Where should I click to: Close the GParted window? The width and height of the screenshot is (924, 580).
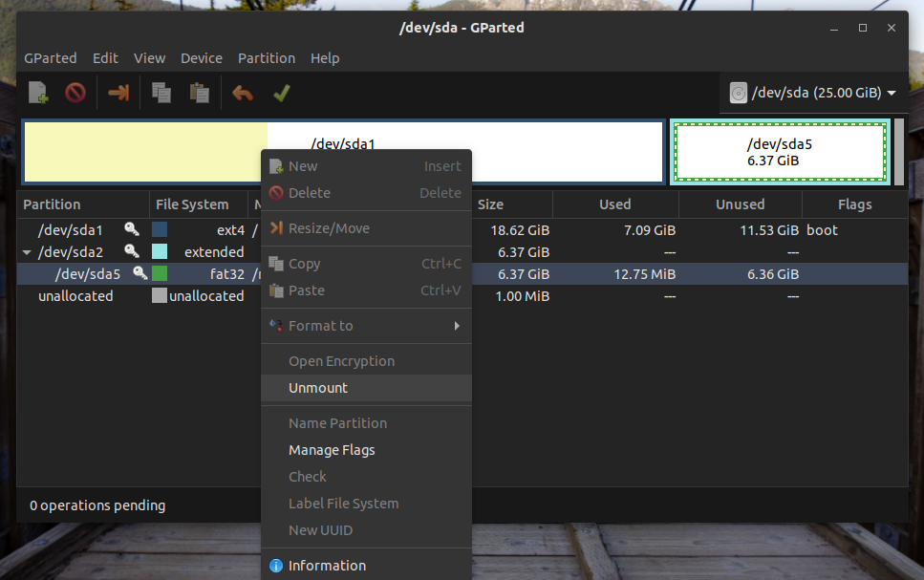click(891, 28)
